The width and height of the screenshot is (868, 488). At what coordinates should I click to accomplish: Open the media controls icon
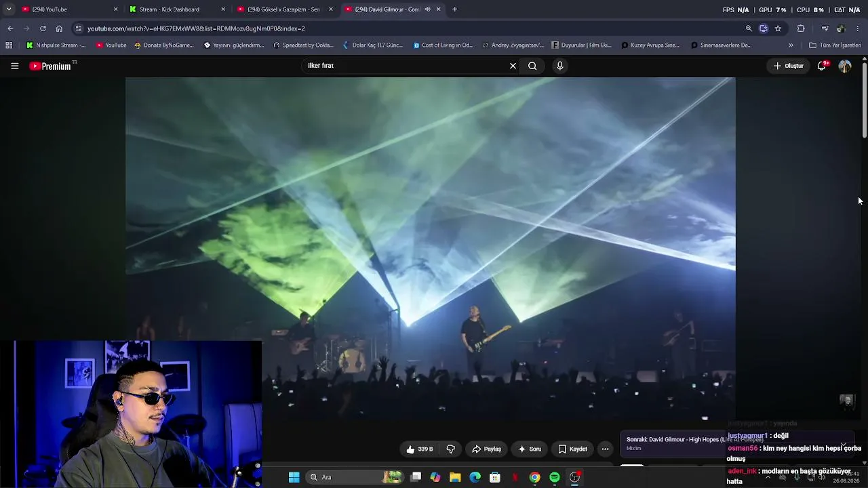tap(825, 28)
